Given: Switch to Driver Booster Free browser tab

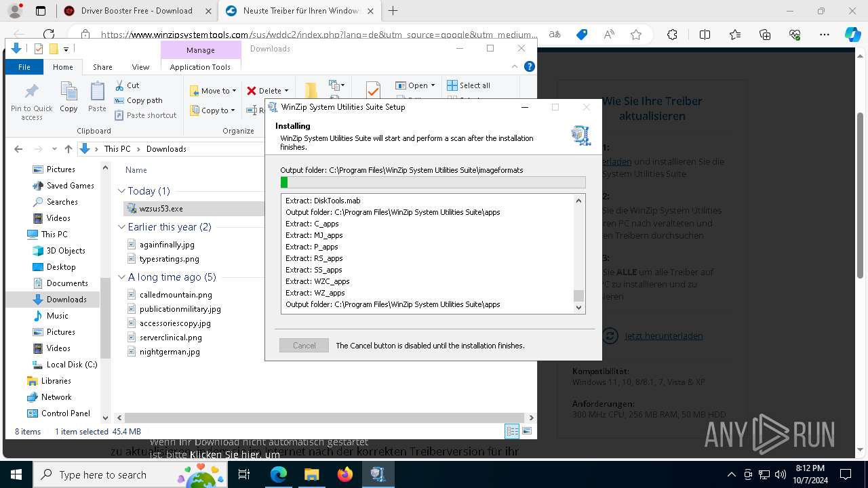Looking at the screenshot, I should tap(136, 11).
